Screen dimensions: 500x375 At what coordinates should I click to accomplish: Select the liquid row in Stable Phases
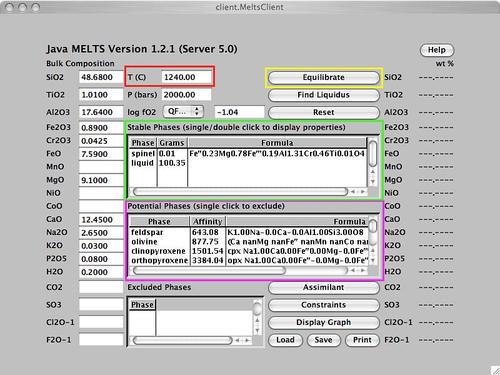pyautogui.click(x=247, y=163)
